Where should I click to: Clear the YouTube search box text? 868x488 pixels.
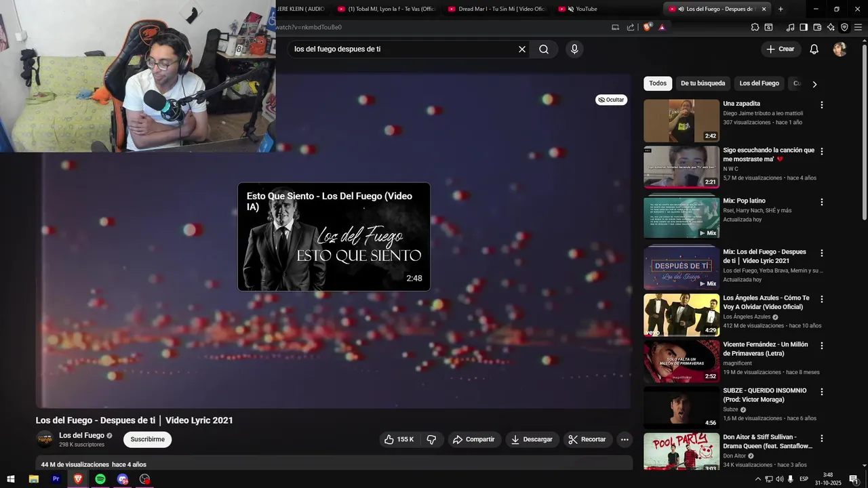pyautogui.click(x=522, y=49)
